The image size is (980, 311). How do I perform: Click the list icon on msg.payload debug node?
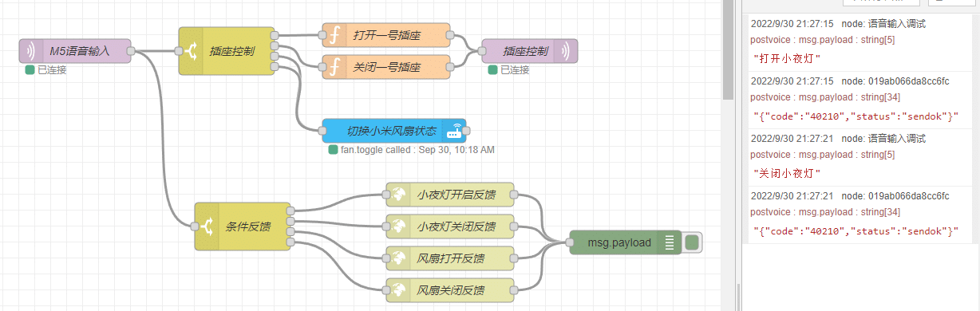(670, 242)
